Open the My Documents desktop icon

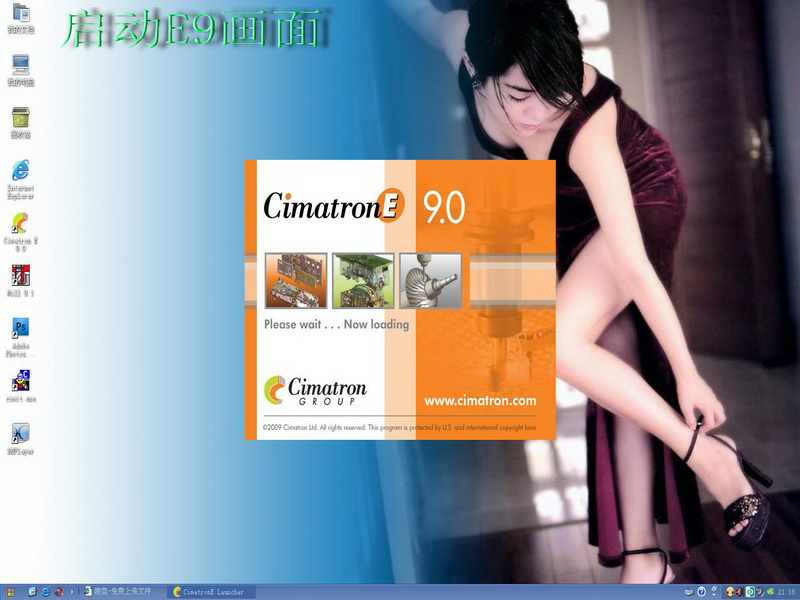[21, 18]
